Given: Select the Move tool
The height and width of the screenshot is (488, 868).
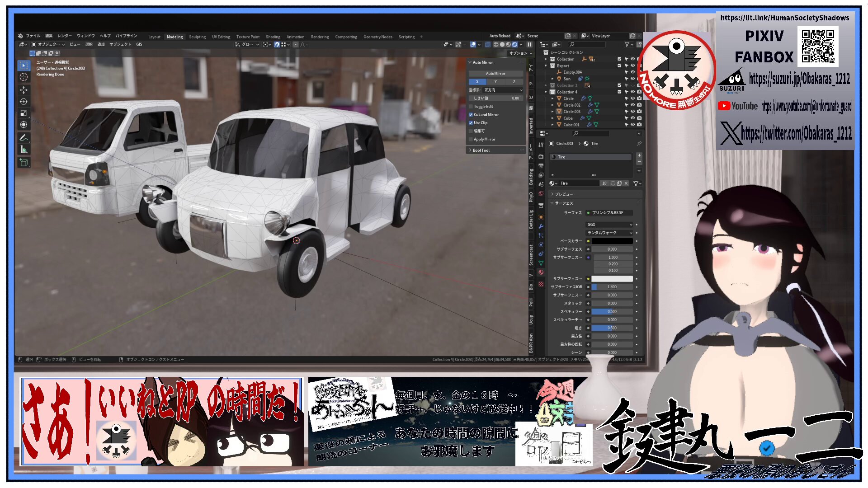Looking at the screenshot, I should [x=24, y=90].
